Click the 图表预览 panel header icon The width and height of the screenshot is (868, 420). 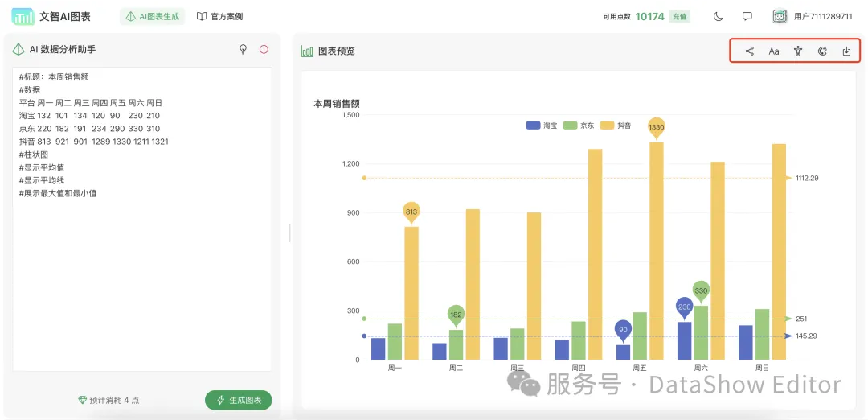coord(307,51)
